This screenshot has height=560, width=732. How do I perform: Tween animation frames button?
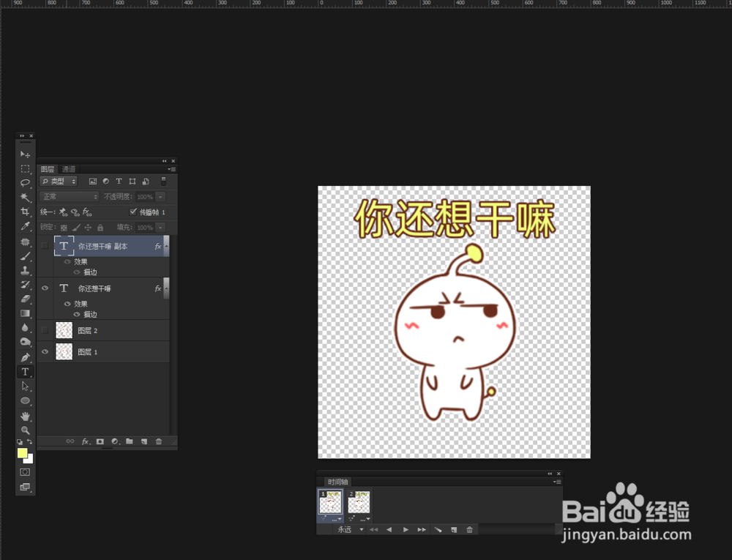(438, 530)
